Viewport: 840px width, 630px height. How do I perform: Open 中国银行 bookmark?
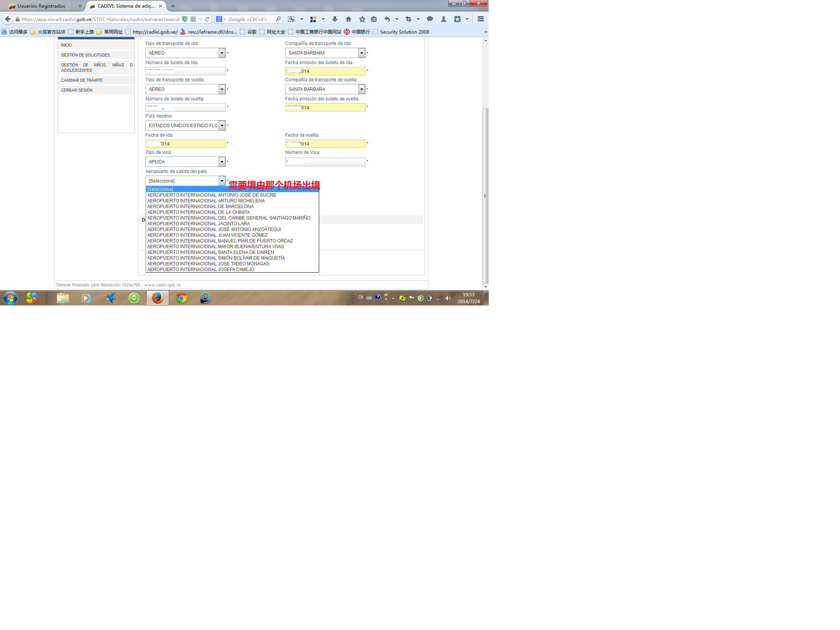pyautogui.click(x=357, y=32)
